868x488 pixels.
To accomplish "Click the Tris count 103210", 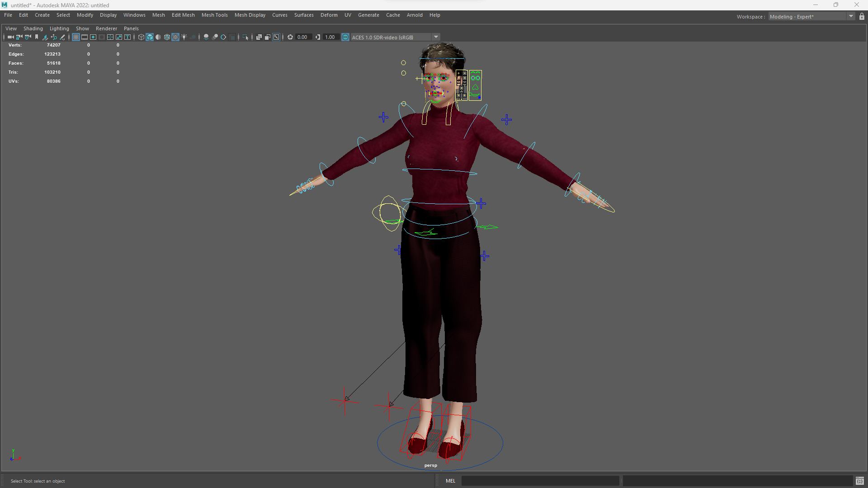I will 52,72.
